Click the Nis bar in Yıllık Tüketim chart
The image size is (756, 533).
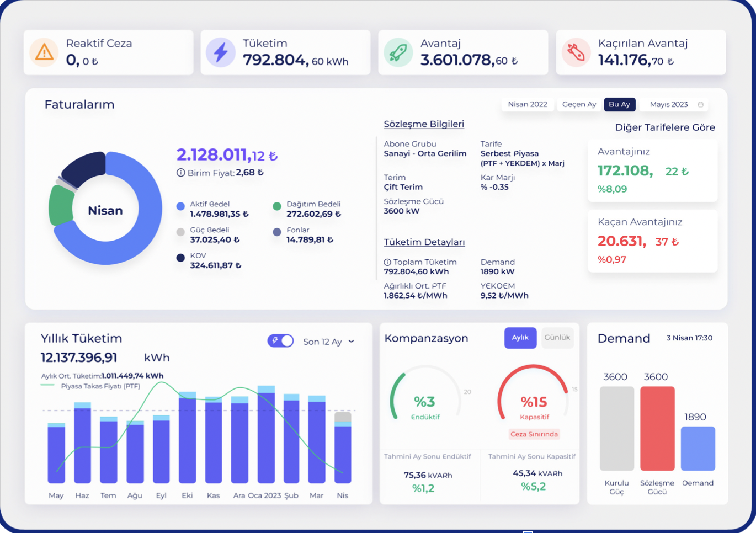coord(343,452)
